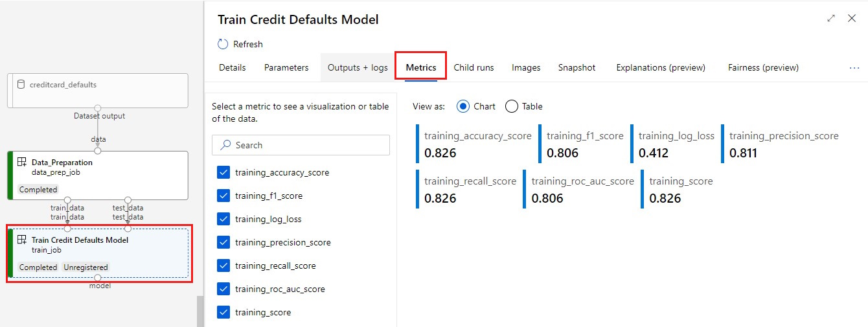Viewport: 868px width, 327px height.
Task: Go to the Explanations (preview) tab
Action: click(660, 67)
